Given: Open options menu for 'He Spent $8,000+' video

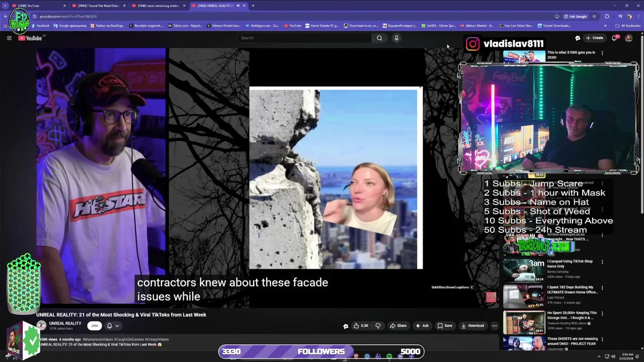Looking at the screenshot, I should 602,314.
